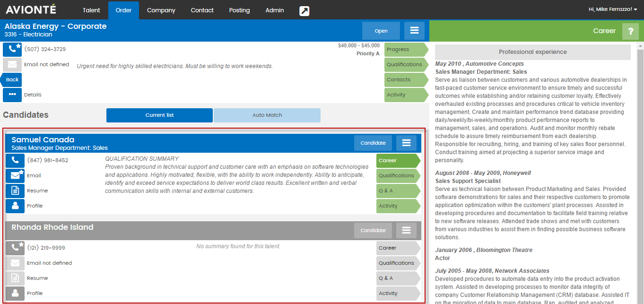
Task: Select the Order menu tab
Action: tap(123, 10)
